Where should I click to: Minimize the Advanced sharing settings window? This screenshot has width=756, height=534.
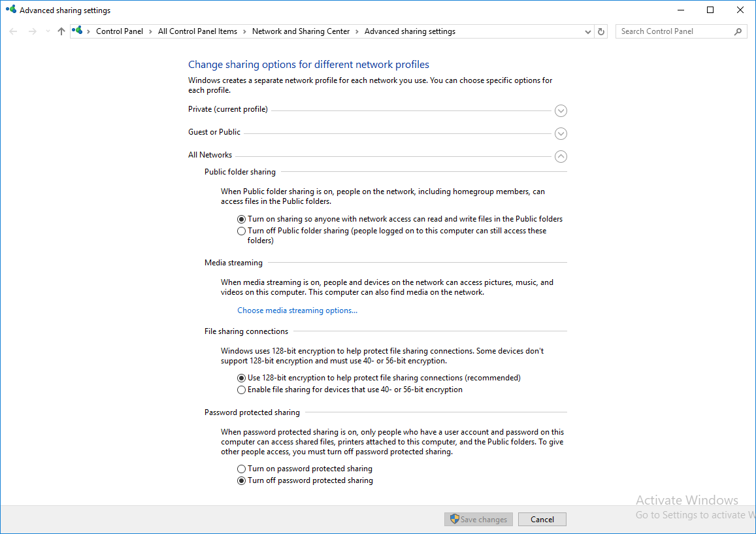(681, 10)
